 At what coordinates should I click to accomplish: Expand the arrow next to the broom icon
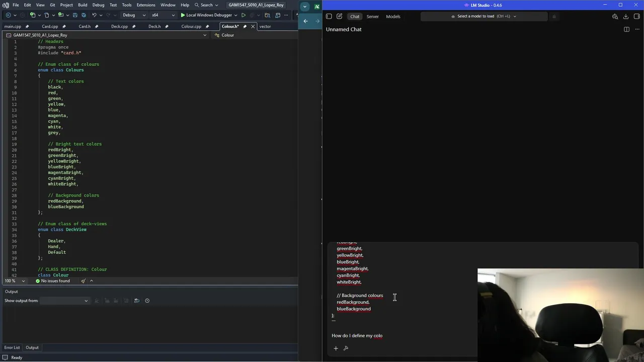point(91,281)
